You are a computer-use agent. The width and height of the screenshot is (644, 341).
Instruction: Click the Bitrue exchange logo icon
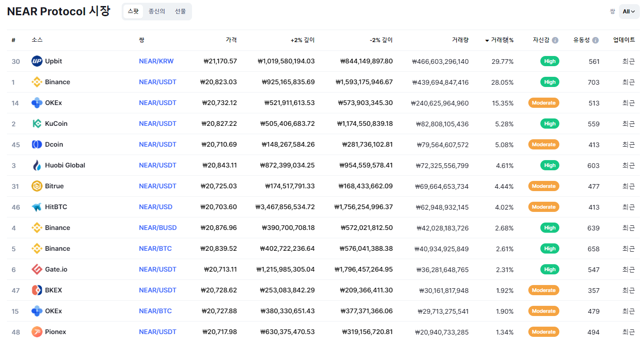37,186
